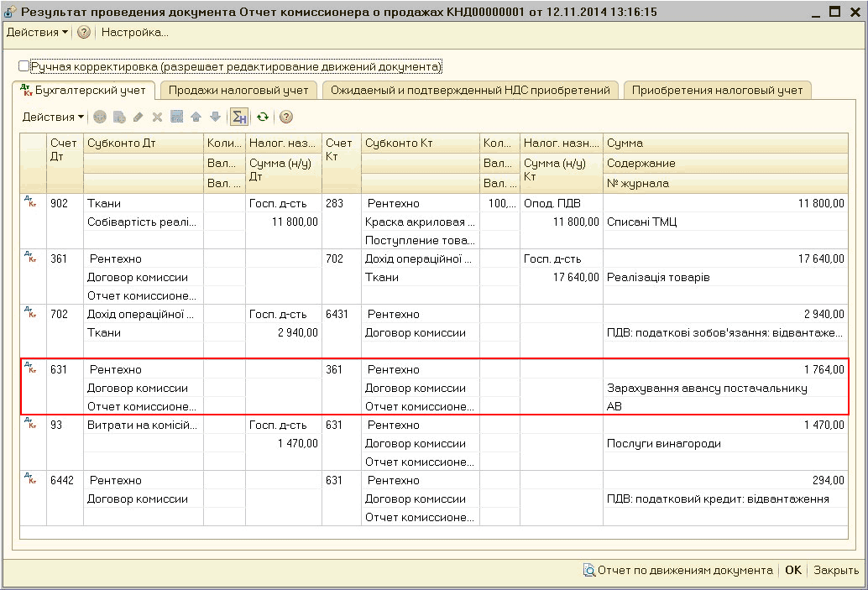
Task: Click the Счет Дт column header
Action: (x=64, y=163)
